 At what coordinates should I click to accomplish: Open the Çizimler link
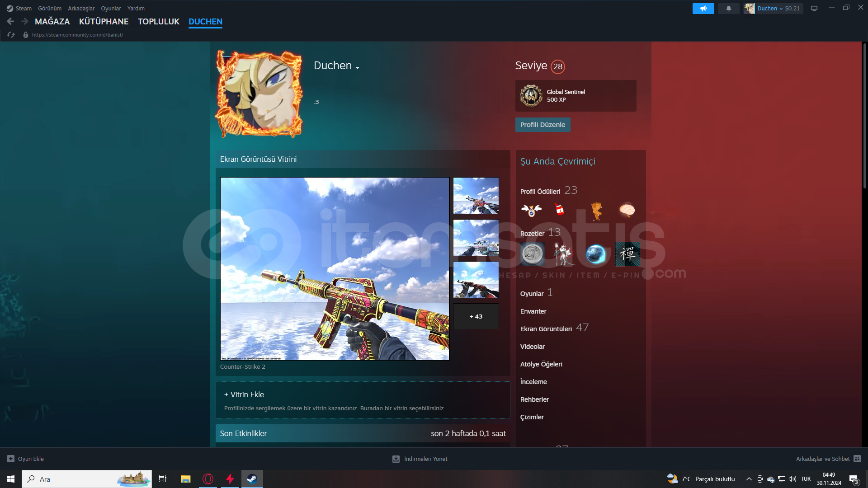pos(532,417)
